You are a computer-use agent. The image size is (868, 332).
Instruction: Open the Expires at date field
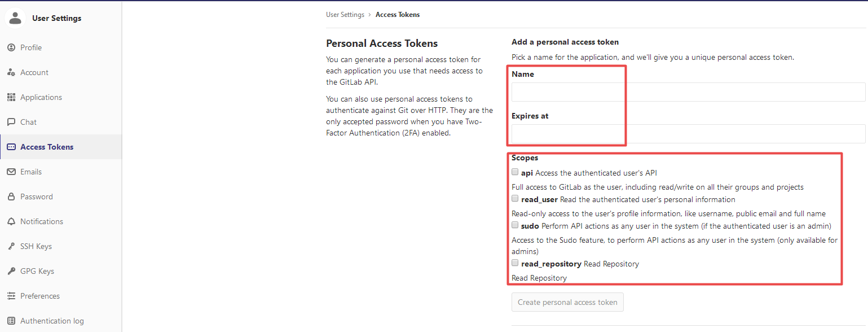688,134
